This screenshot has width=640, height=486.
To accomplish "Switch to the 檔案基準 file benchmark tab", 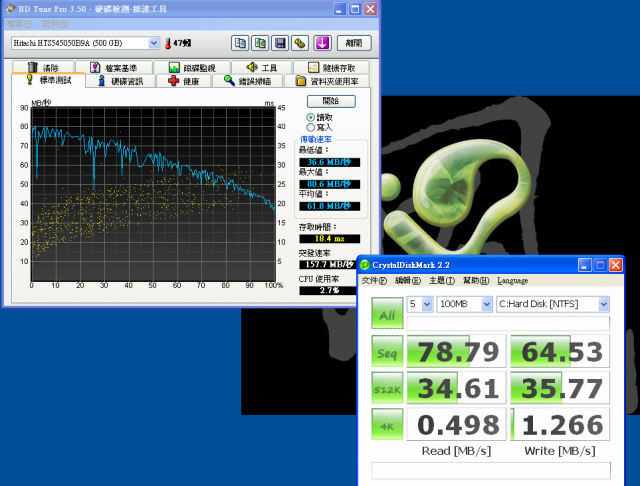I will click(x=114, y=67).
